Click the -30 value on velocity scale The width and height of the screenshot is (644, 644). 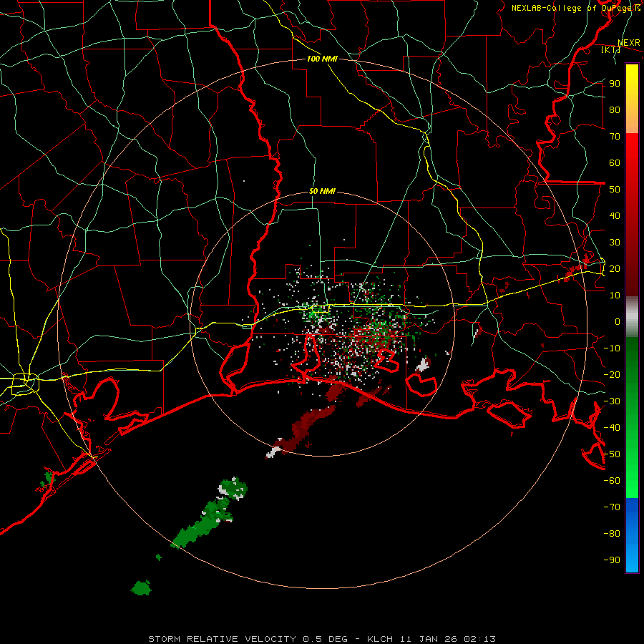click(x=612, y=401)
